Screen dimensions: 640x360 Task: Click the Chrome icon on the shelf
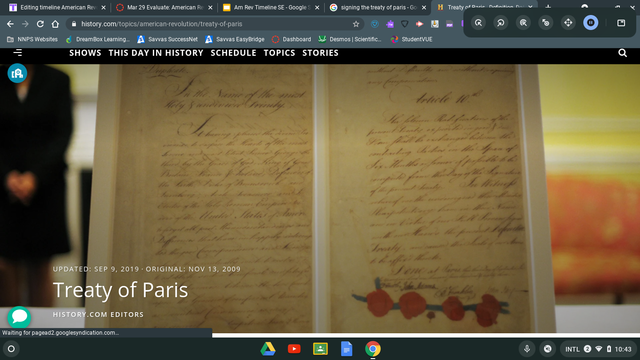point(373,349)
